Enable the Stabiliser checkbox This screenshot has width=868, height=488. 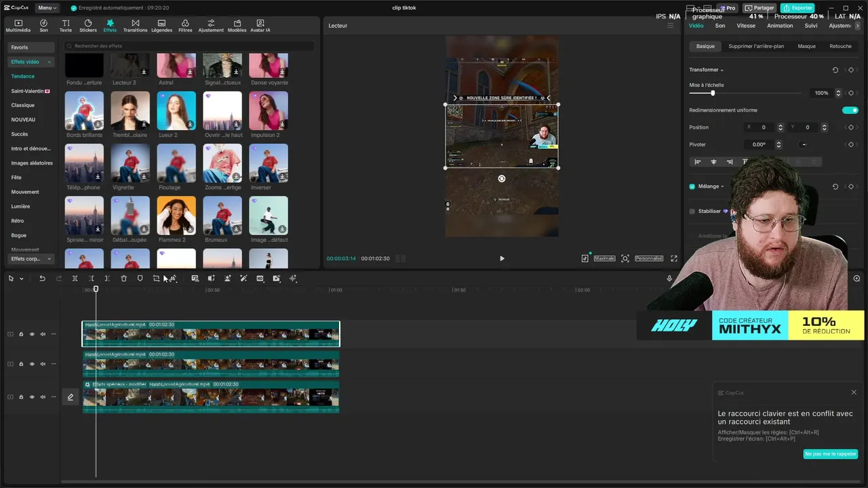[x=692, y=211]
